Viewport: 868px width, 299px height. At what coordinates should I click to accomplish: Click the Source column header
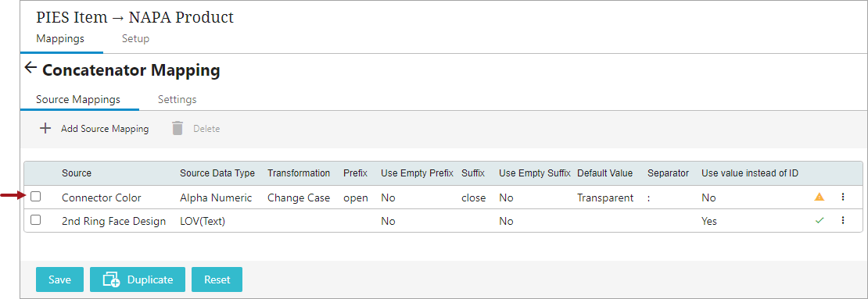click(x=77, y=173)
